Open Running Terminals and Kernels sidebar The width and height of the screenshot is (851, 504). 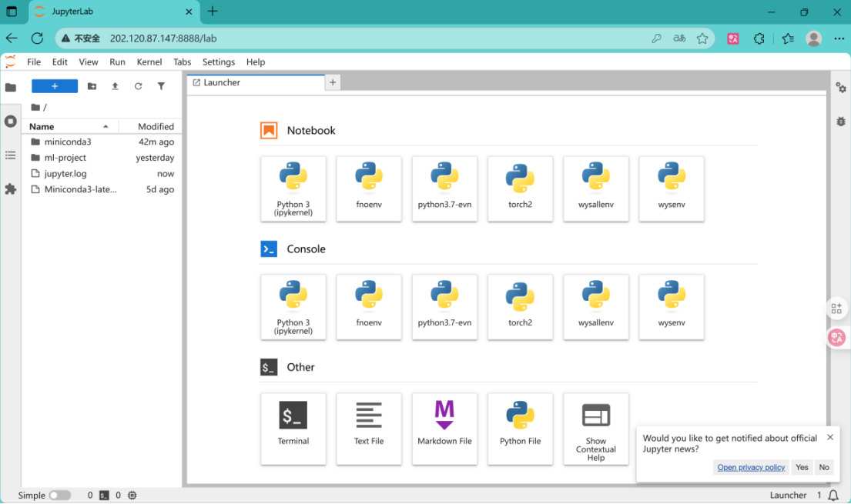11,122
